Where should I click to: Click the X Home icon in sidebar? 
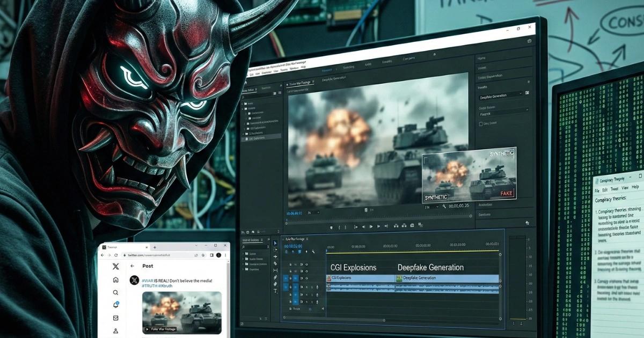pos(115,280)
